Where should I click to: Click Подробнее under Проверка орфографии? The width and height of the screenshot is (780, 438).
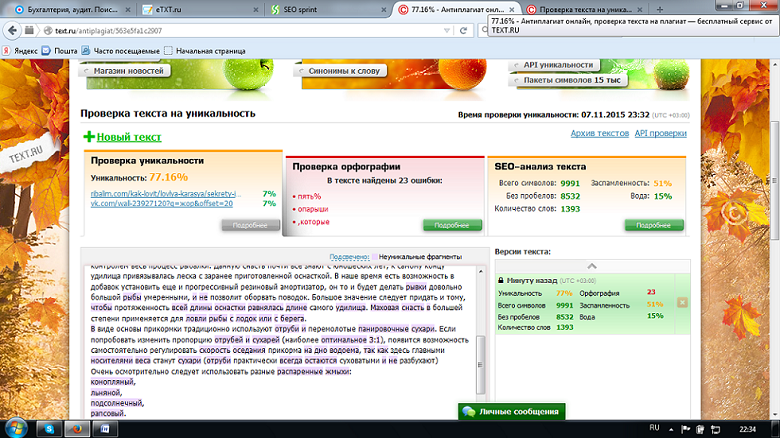tap(452, 225)
